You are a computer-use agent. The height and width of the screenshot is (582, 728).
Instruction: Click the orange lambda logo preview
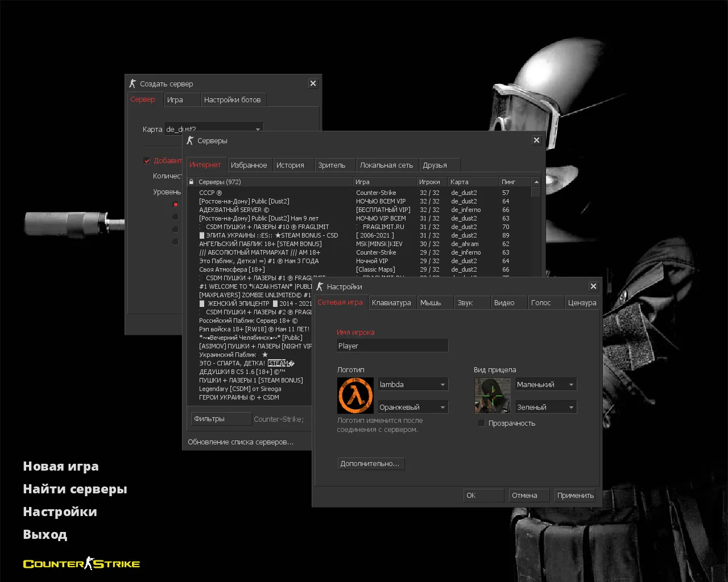[x=355, y=396]
